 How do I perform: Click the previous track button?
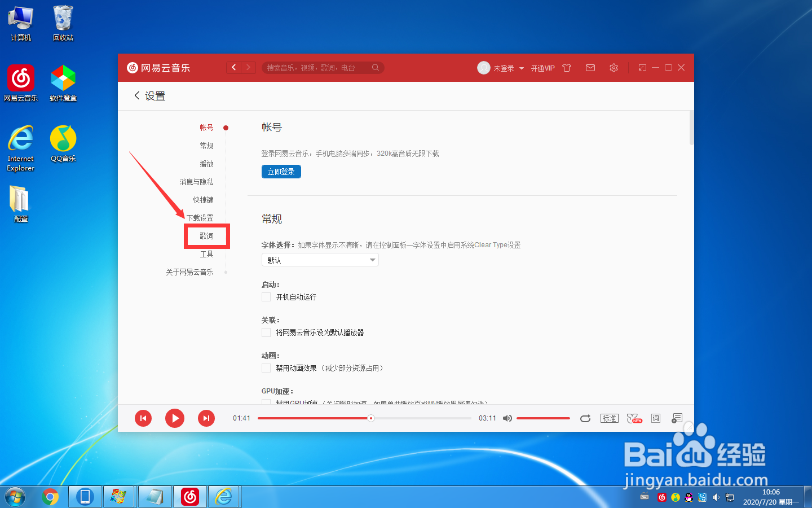(143, 418)
